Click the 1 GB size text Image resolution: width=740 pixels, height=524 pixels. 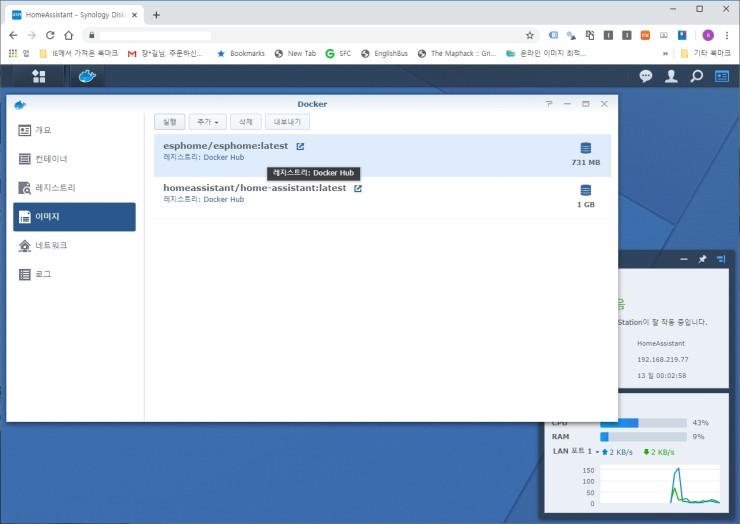coord(586,205)
